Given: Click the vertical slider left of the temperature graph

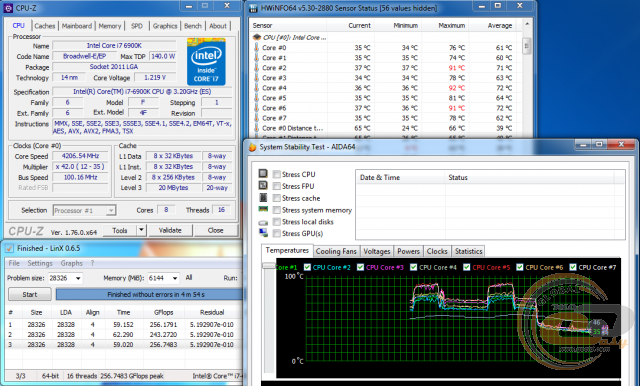Looking at the screenshot, I should pos(269,266).
